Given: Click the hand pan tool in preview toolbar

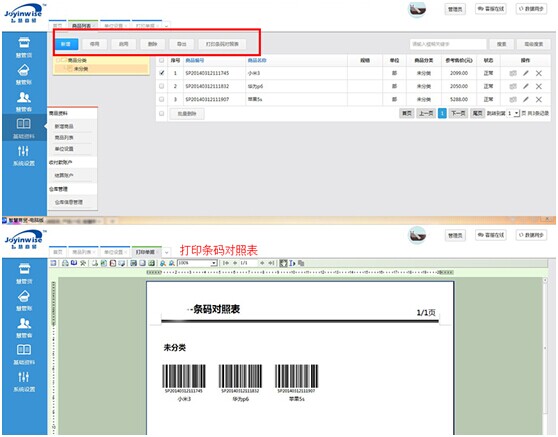Looking at the screenshot, I should click(283, 263).
